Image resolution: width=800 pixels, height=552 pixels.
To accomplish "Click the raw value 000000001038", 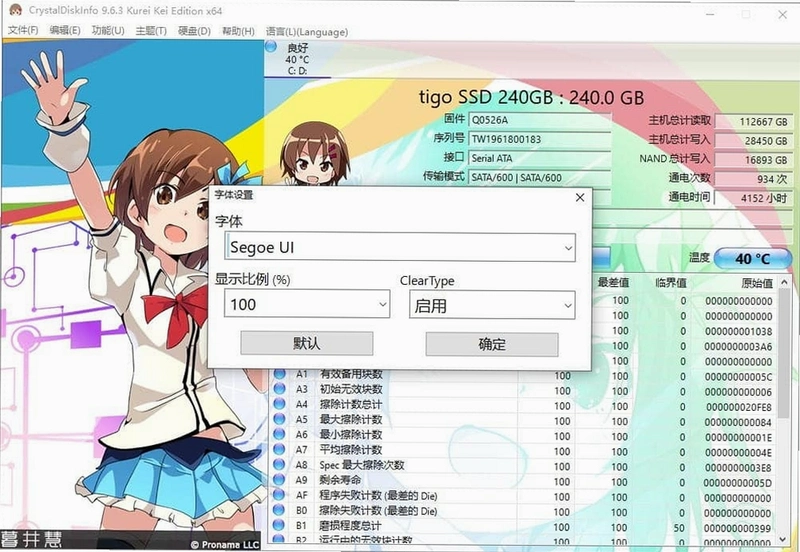I will (x=739, y=332).
